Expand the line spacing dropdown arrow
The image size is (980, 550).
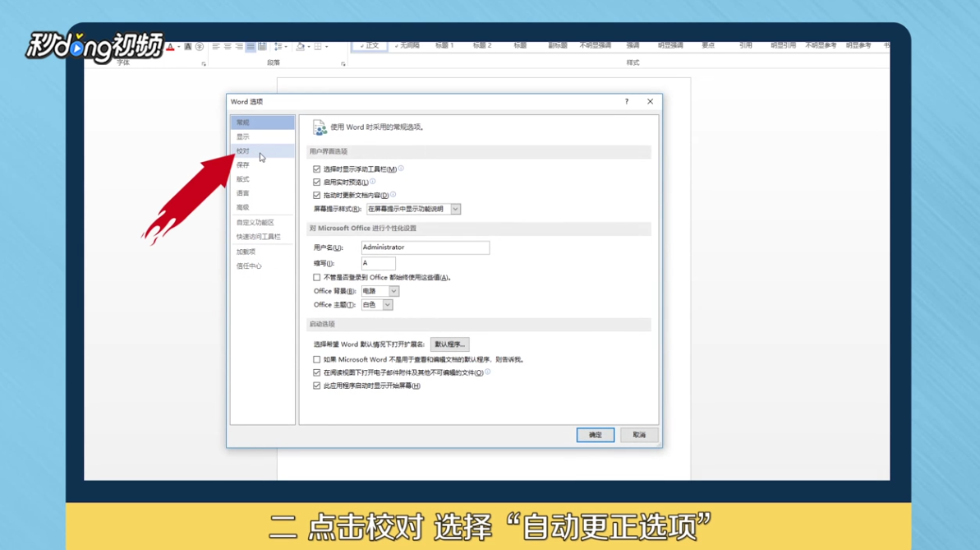pyautogui.click(x=286, y=47)
